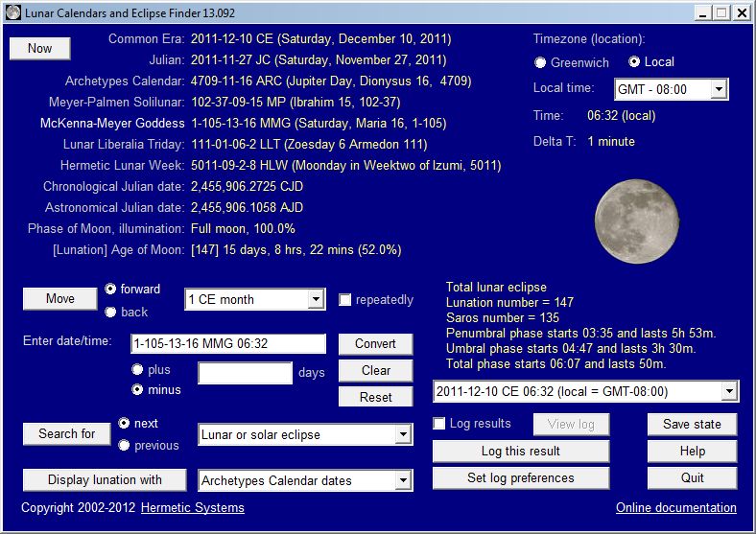
Task: Choose the plus days option
Action: point(138,369)
